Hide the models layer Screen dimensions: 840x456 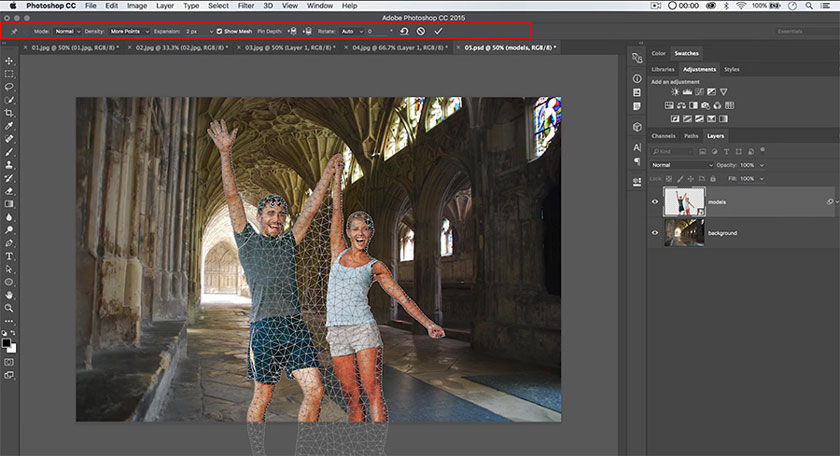(656, 201)
